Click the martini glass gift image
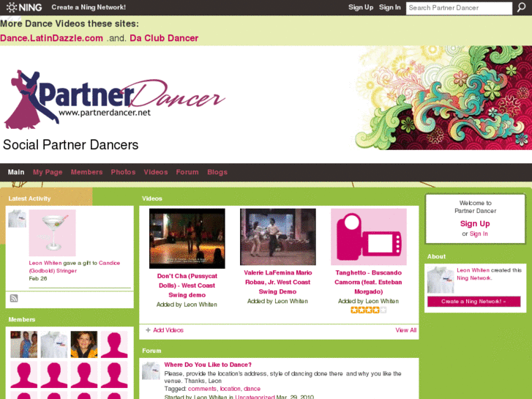Image resolution: width=532 pixels, height=399 pixels. tap(52, 233)
